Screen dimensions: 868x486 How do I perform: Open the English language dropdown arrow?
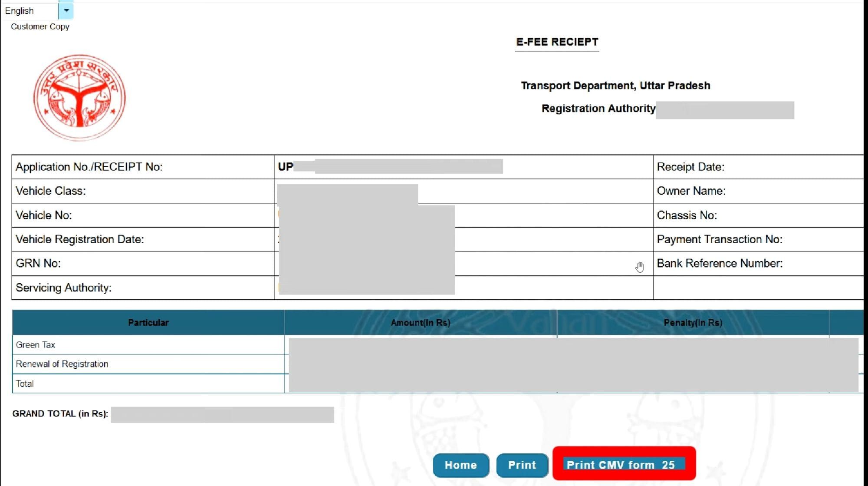click(x=66, y=10)
